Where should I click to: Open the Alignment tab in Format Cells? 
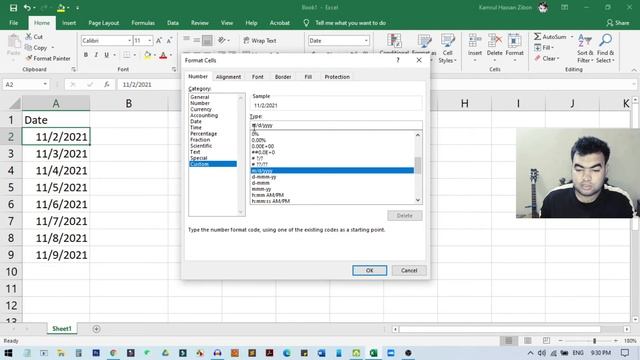point(228,77)
